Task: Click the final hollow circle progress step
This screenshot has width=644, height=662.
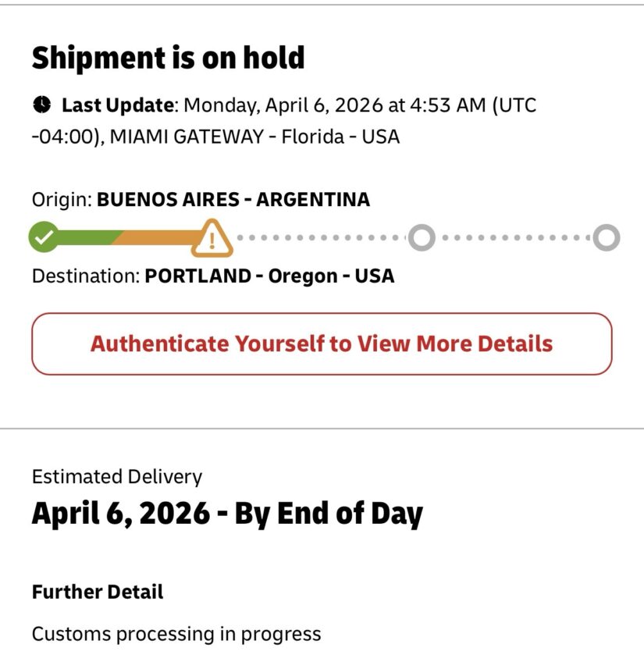Action: coord(606,237)
